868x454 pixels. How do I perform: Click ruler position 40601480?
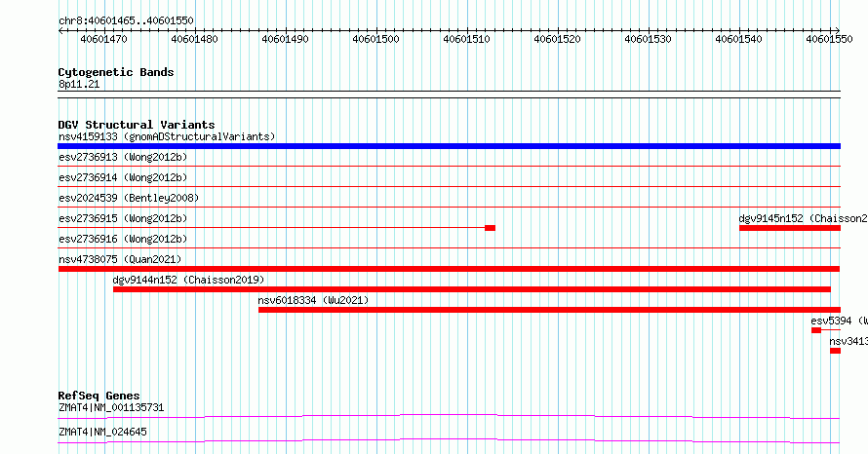point(195,39)
